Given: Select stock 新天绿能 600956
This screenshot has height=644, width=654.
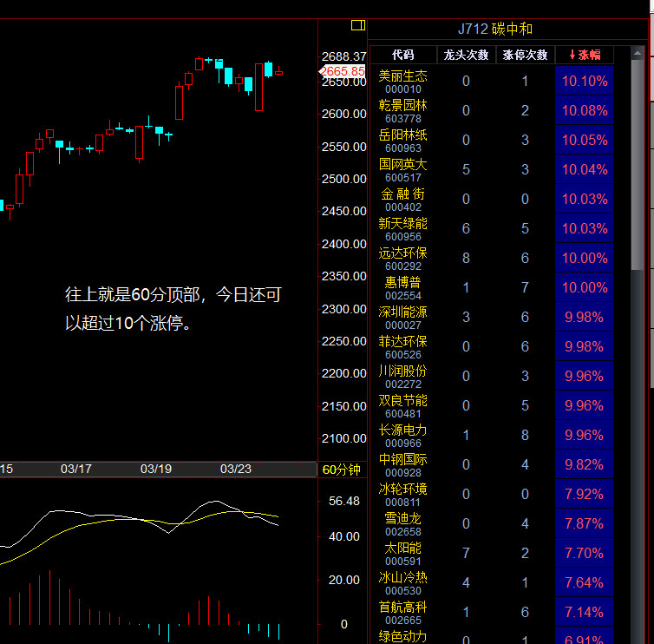Looking at the screenshot, I should [x=403, y=229].
